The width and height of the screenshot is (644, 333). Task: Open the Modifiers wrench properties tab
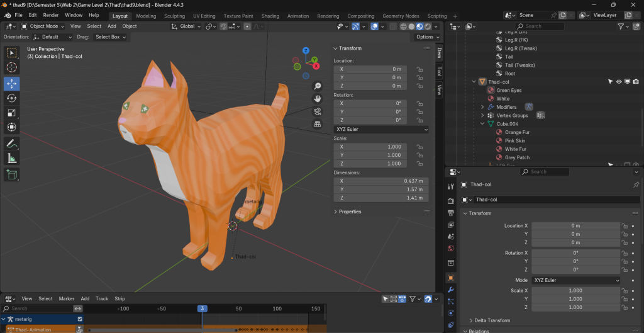[x=451, y=290]
